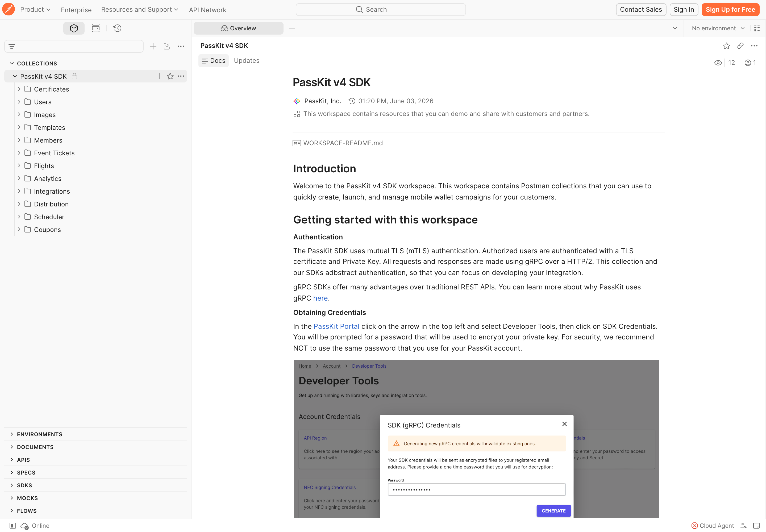This screenshot has width=766, height=532.
Task: Copy link with the chain icon
Action: (740, 46)
